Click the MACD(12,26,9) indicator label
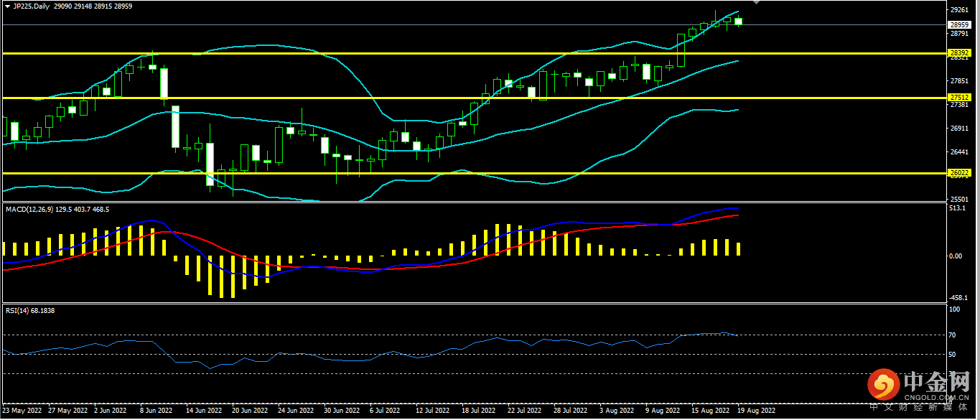The height and width of the screenshot is (420, 980). 57,209
